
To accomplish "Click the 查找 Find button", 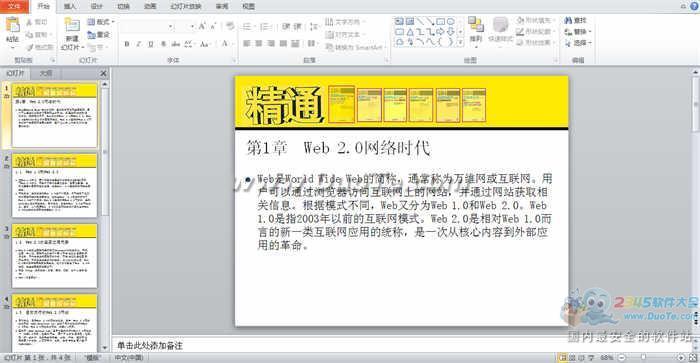I will 575,21.
